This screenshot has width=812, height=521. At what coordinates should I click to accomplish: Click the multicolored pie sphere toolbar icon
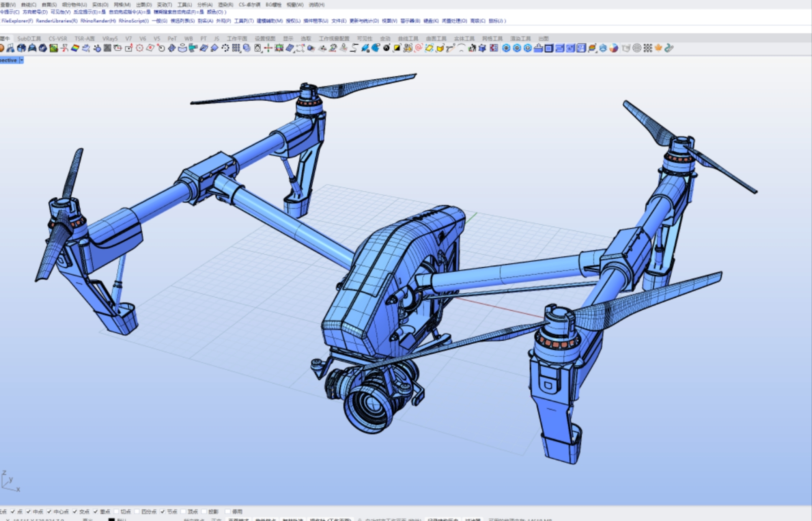(x=613, y=49)
